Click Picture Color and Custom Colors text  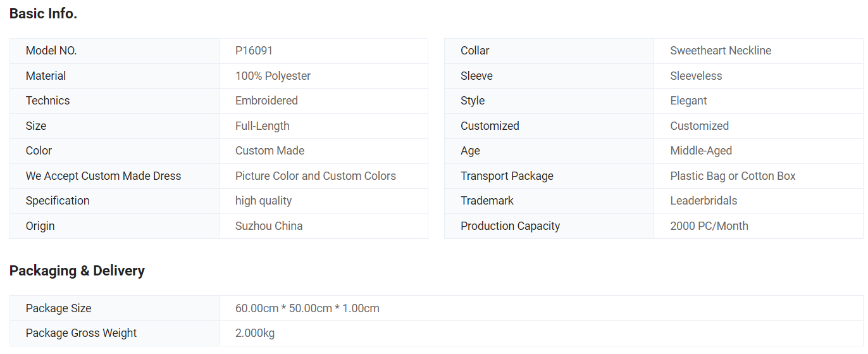click(316, 176)
